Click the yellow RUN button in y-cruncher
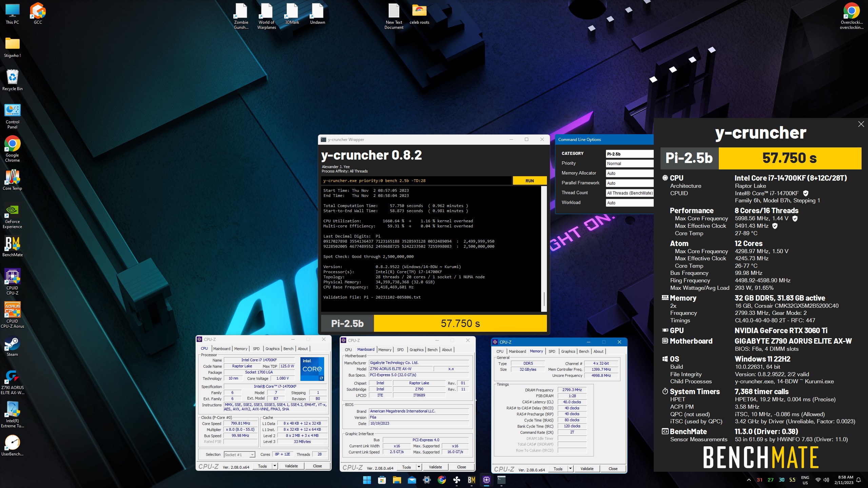 tap(530, 181)
